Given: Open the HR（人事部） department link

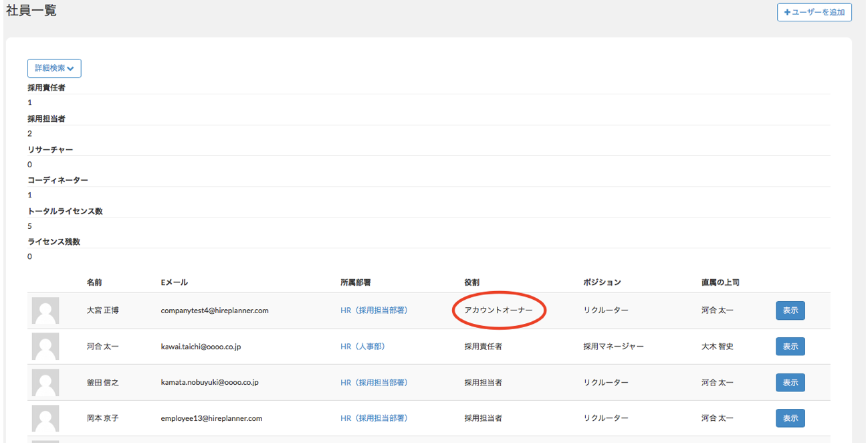Looking at the screenshot, I should [362, 347].
